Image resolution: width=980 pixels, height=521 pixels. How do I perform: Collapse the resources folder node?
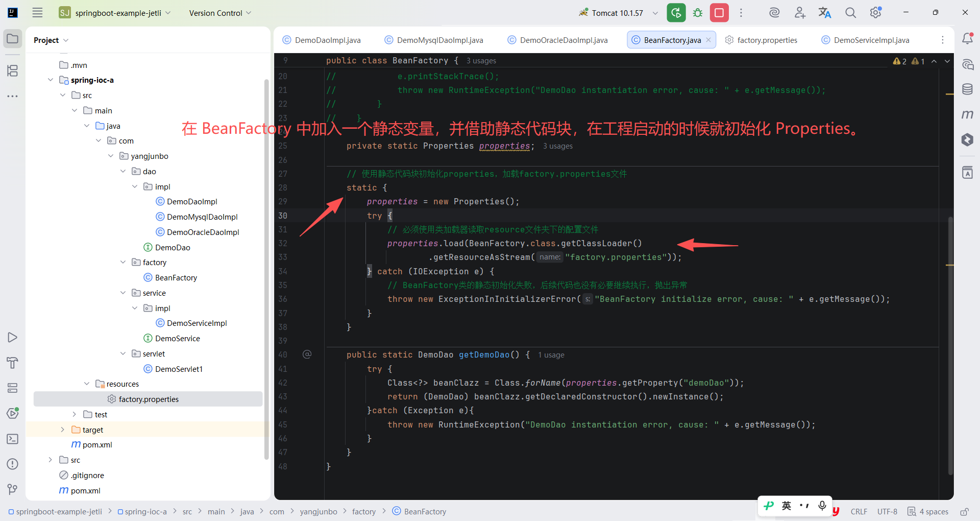coord(86,384)
